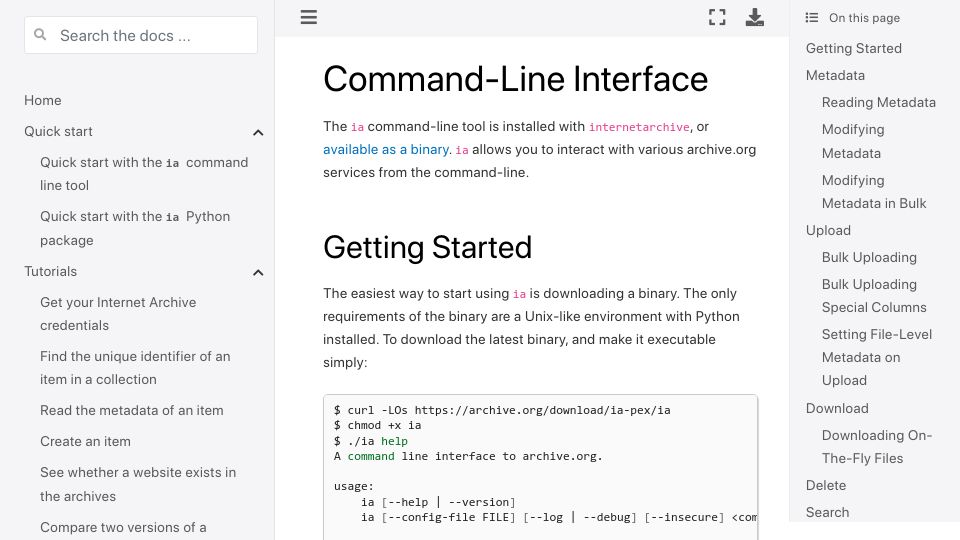960x540 pixels.
Task: Click the usage: line in code block
Action: pyautogui.click(x=354, y=487)
